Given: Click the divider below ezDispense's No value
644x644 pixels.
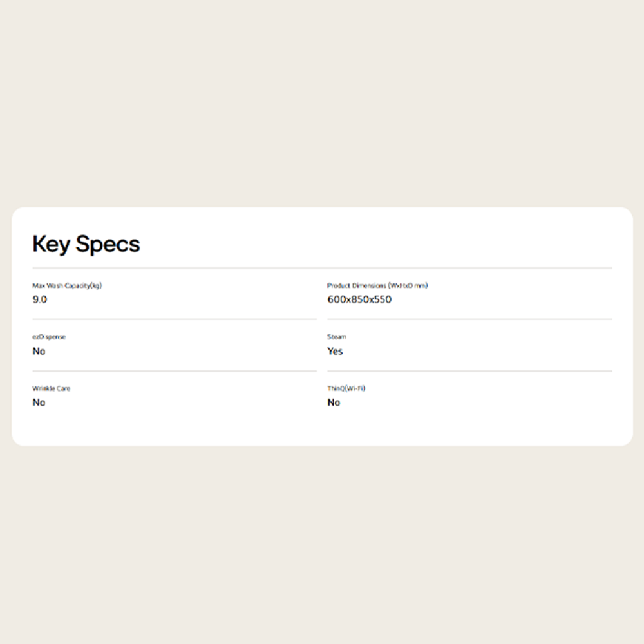Looking at the screenshot, I should (x=174, y=371).
